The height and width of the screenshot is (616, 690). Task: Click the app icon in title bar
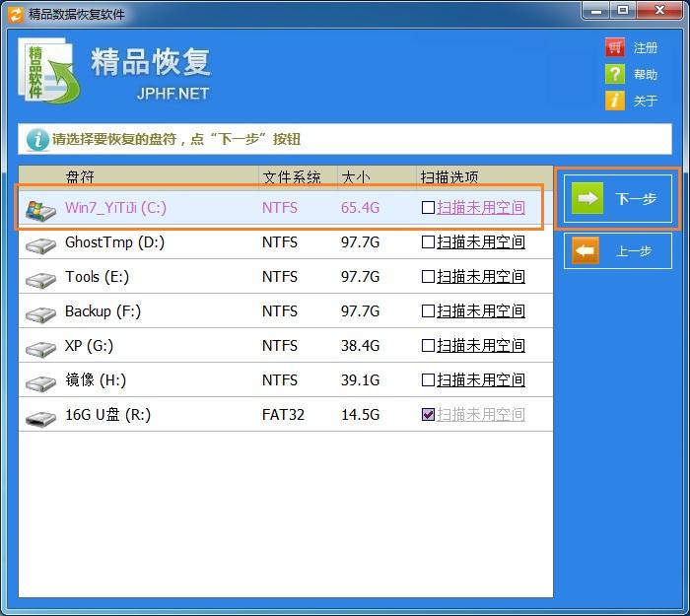click(x=15, y=15)
